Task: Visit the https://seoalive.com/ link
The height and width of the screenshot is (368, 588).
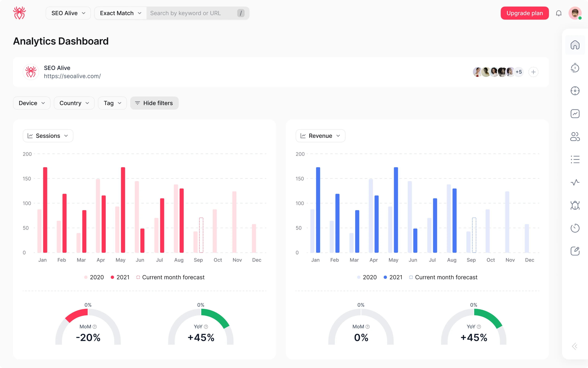Action: [72, 76]
